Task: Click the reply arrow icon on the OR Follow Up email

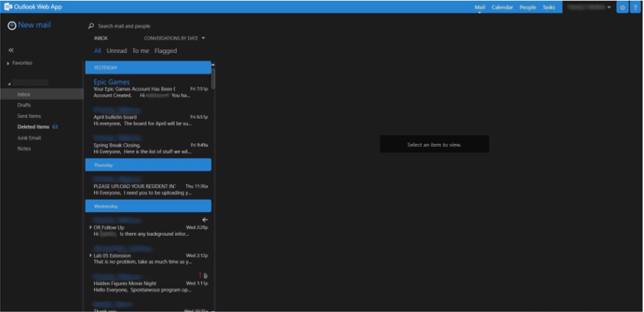Action: pyautogui.click(x=205, y=220)
